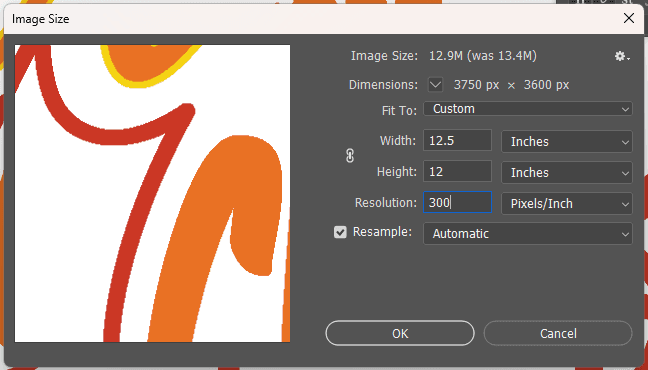This screenshot has height=370, width=648.
Task: Close the Image Size dialog window
Action: [x=629, y=18]
